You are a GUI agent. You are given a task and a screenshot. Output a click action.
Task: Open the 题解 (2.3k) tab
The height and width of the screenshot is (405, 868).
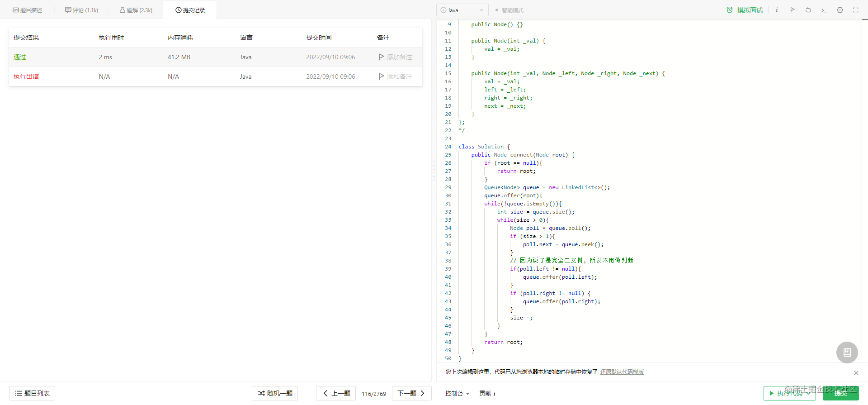pos(136,10)
